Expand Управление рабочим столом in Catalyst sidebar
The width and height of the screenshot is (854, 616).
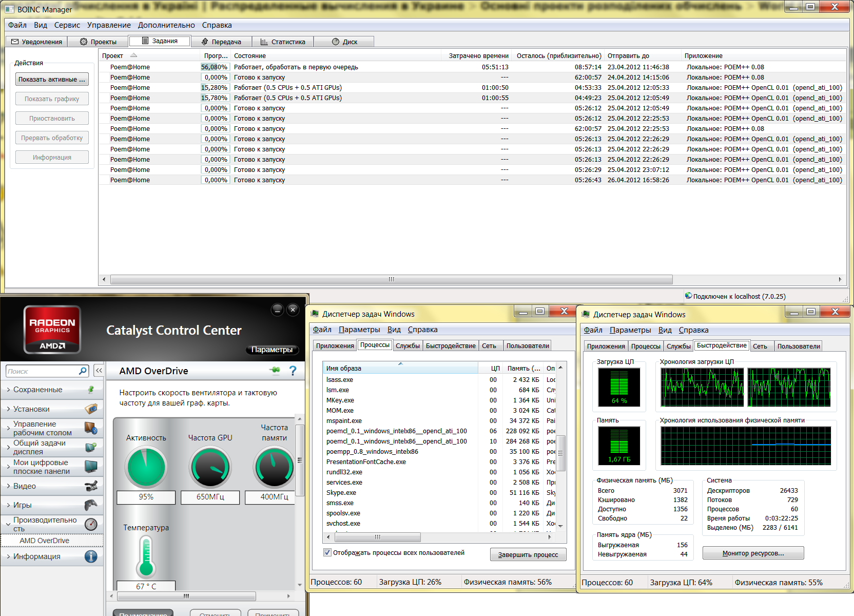point(9,428)
